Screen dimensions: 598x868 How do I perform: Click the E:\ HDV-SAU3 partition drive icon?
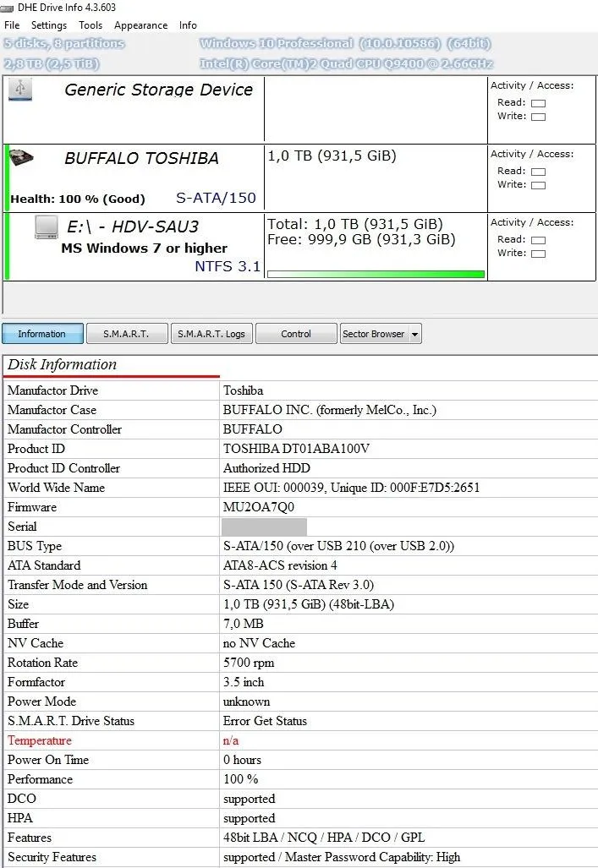tap(47, 227)
